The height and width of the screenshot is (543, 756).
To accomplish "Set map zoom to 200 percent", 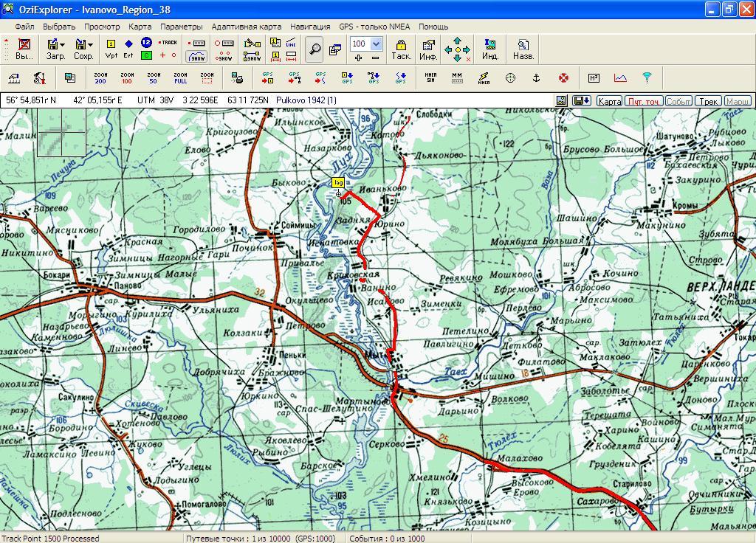I will (x=100, y=77).
